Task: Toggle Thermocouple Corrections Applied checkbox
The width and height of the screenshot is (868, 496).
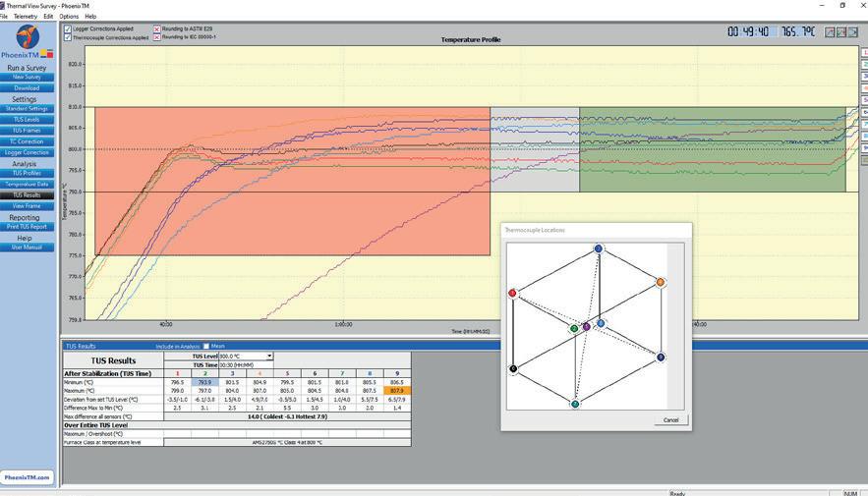Action: click(x=68, y=37)
